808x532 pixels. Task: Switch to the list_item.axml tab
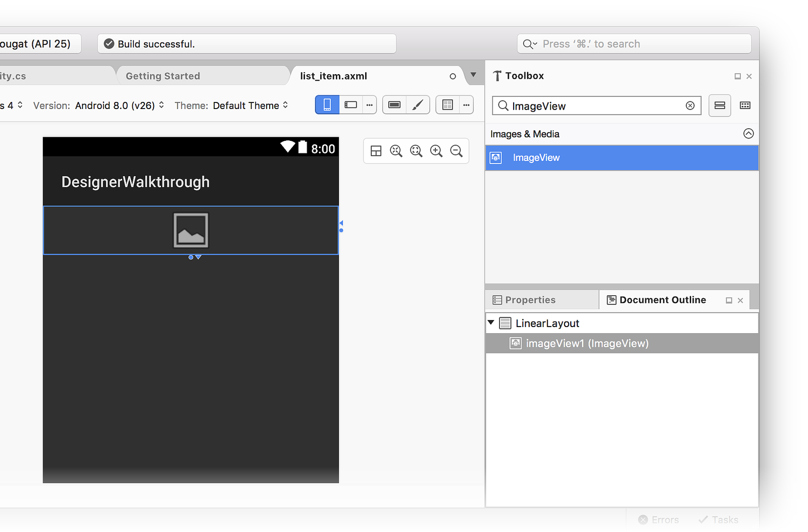(376, 76)
